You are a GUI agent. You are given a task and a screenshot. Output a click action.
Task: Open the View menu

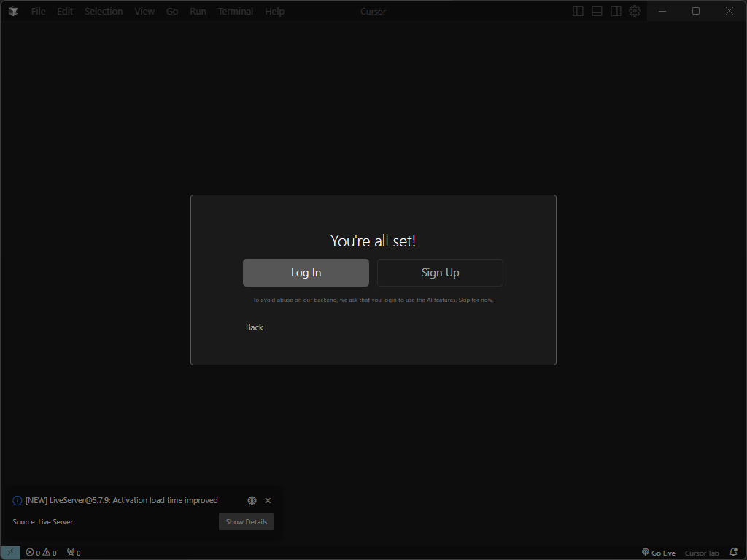tap(144, 11)
